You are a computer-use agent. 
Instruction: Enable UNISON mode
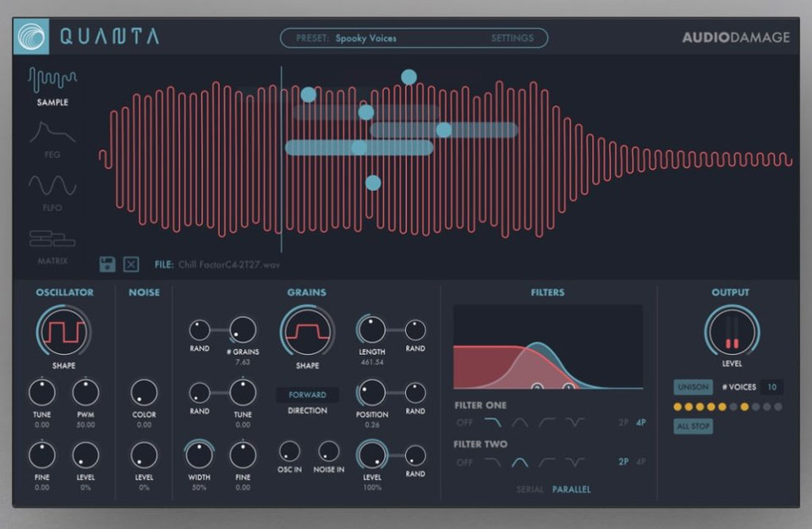[x=694, y=387]
